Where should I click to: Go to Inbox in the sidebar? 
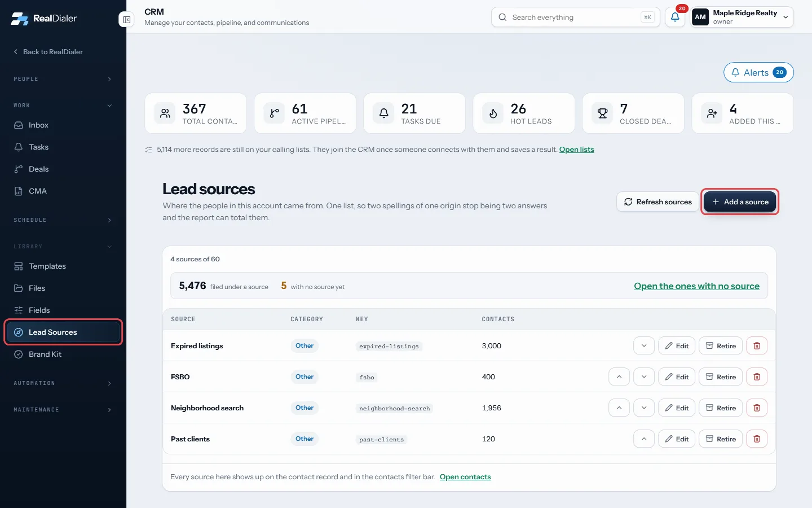point(63,125)
